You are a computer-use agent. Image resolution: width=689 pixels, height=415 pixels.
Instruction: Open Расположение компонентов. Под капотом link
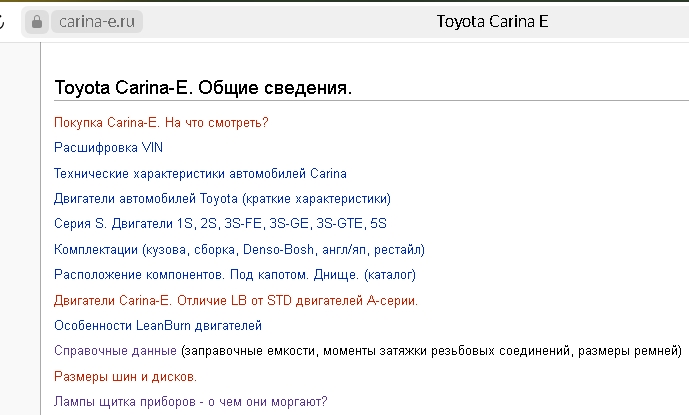click(234, 274)
